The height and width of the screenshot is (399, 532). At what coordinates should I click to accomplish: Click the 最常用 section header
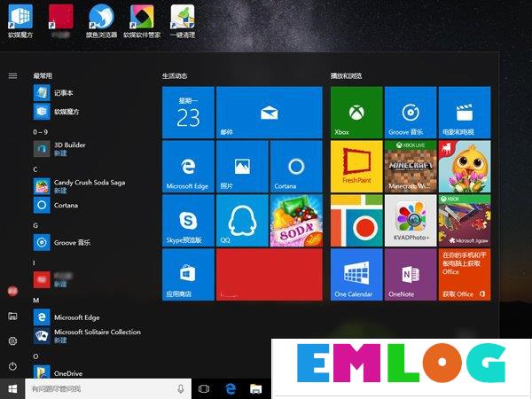(43, 75)
